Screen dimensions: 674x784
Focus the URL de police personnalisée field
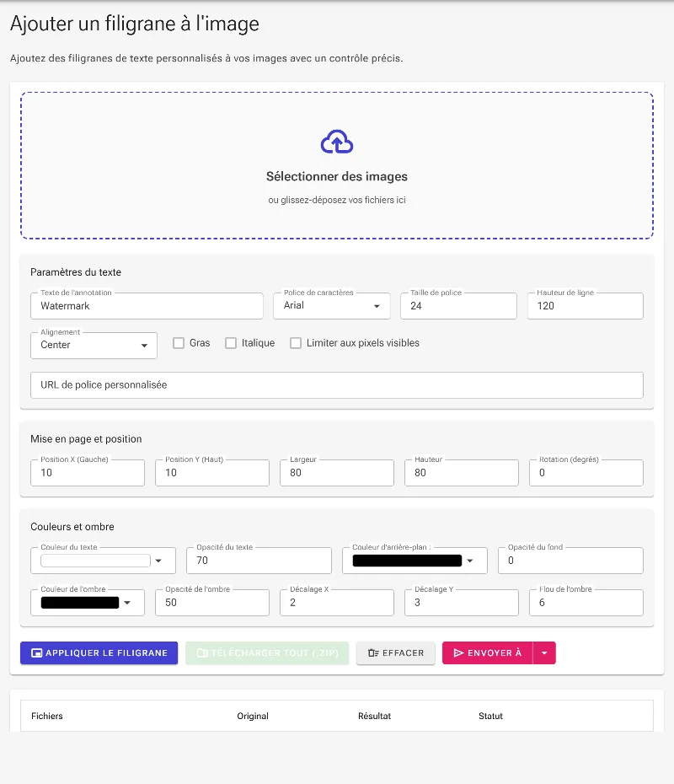point(337,385)
